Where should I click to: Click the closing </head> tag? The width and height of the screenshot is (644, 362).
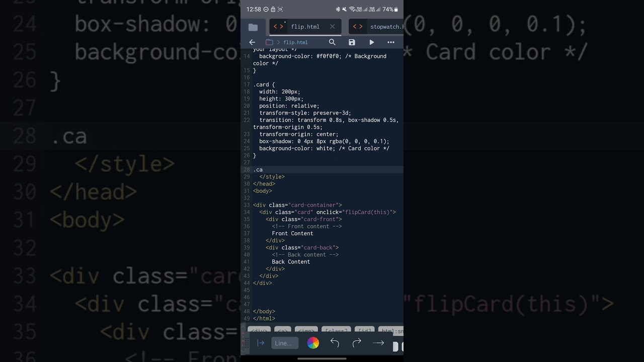tap(264, 184)
